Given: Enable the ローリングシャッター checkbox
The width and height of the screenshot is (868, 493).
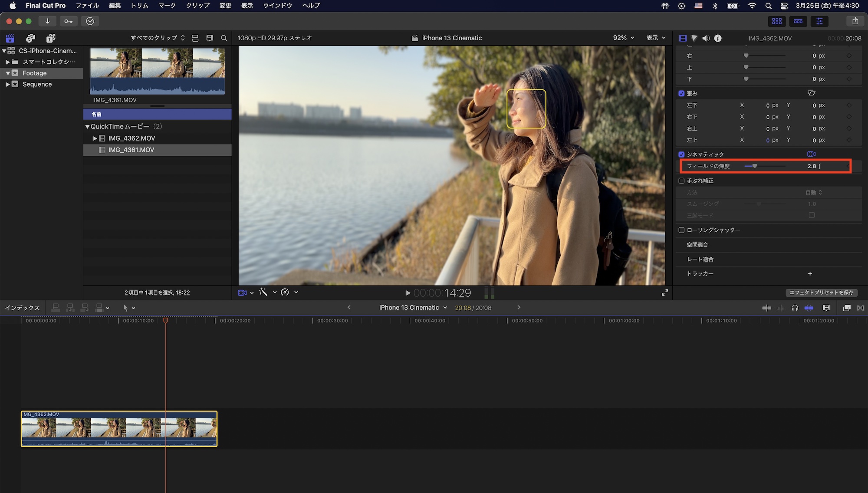Looking at the screenshot, I should point(681,230).
